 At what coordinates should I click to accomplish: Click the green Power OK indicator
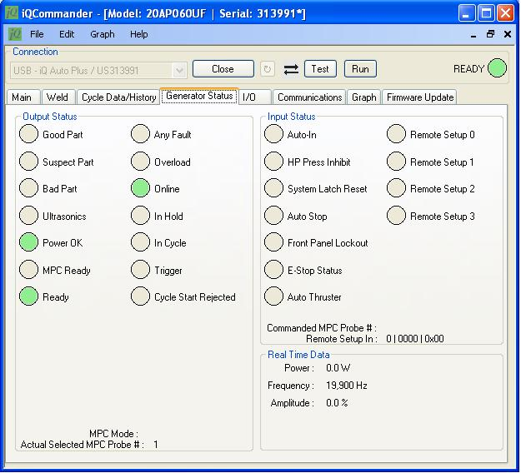pyautogui.click(x=29, y=242)
